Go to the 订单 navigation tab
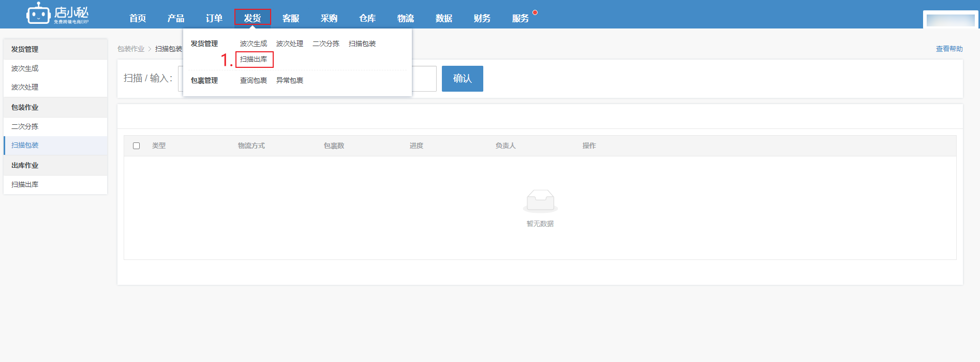This screenshot has height=362, width=980. (x=214, y=18)
